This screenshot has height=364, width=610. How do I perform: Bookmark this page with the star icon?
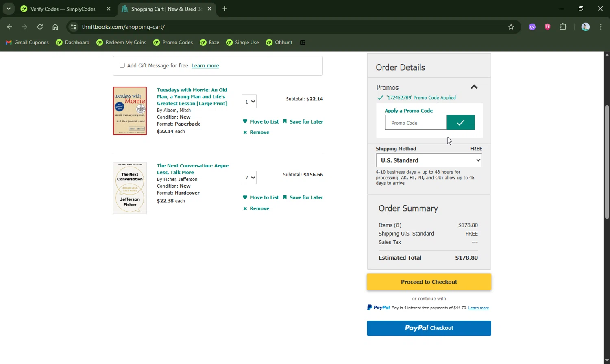coord(511,27)
